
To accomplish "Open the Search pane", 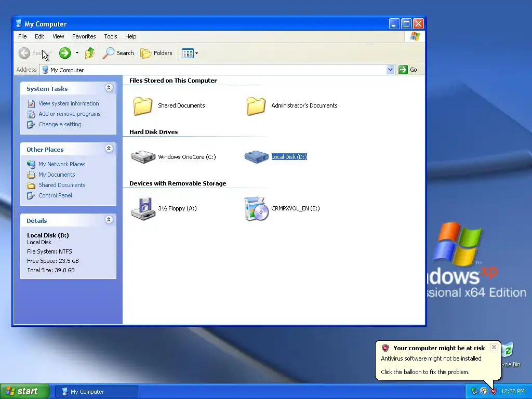I will coord(118,53).
